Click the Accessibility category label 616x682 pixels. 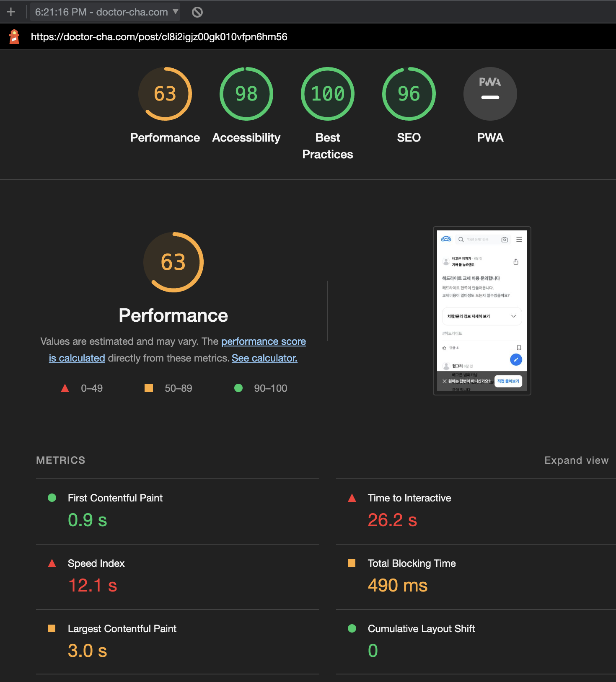[x=246, y=138]
